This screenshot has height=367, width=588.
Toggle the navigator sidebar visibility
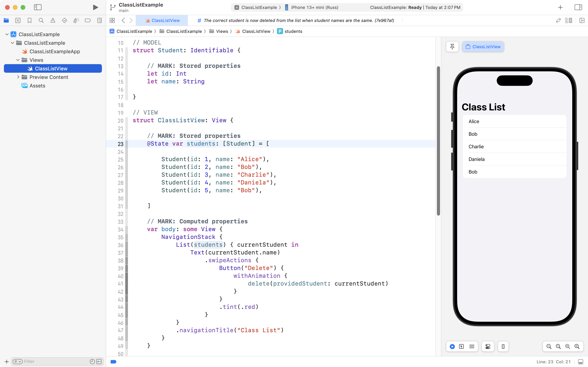click(x=38, y=7)
